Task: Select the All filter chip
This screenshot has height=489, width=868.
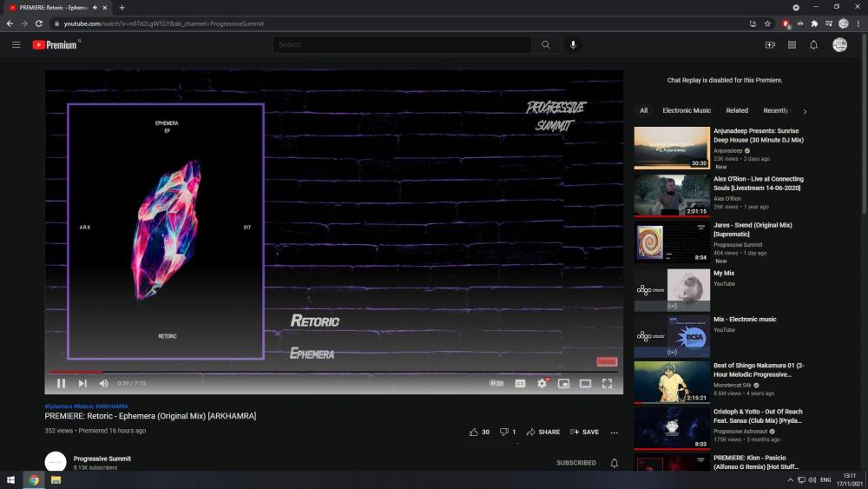Action: (643, 111)
